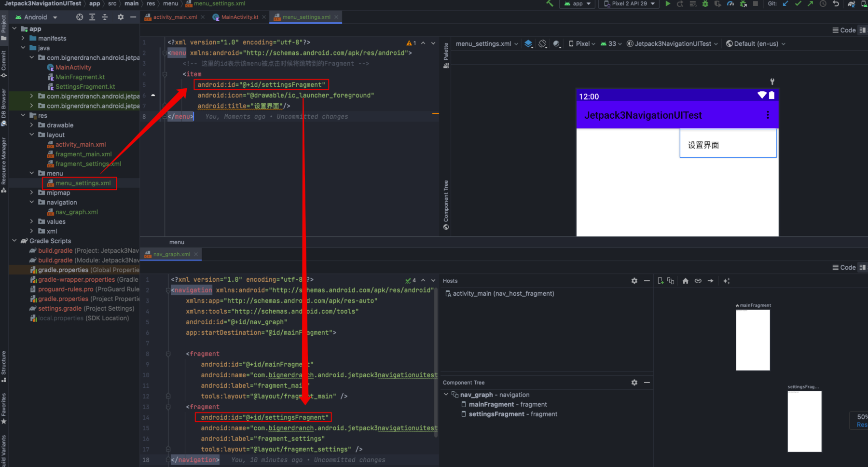Click Collapse All in Project panel
This screenshot has height=467, width=868.
point(105,17)
